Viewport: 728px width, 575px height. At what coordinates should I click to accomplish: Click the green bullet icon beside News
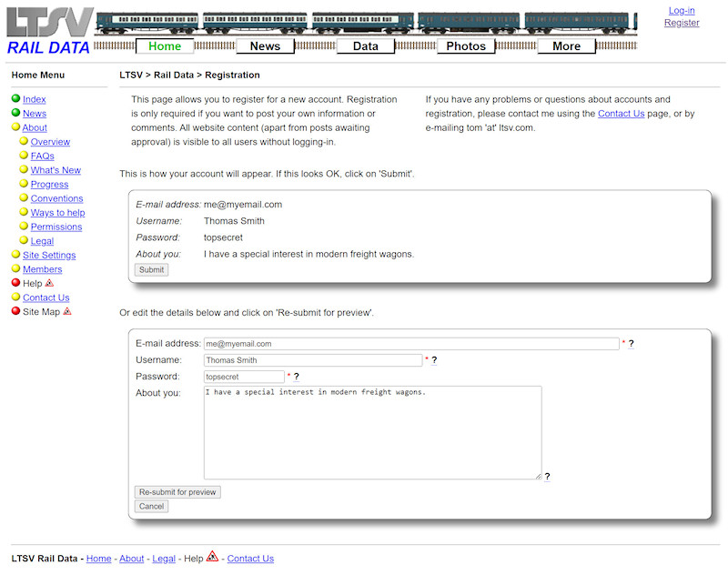(x=15, y=113)
